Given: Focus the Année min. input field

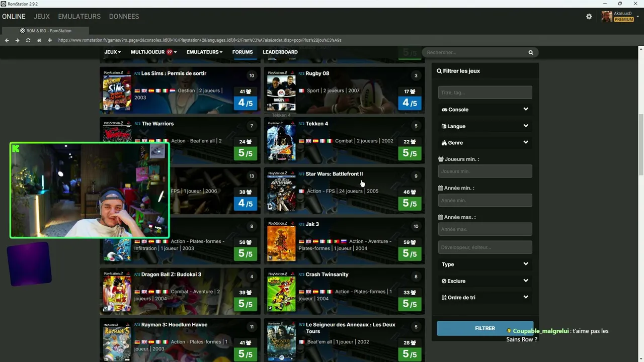Looking at the screenshot, I should click(x=485, y=201).
